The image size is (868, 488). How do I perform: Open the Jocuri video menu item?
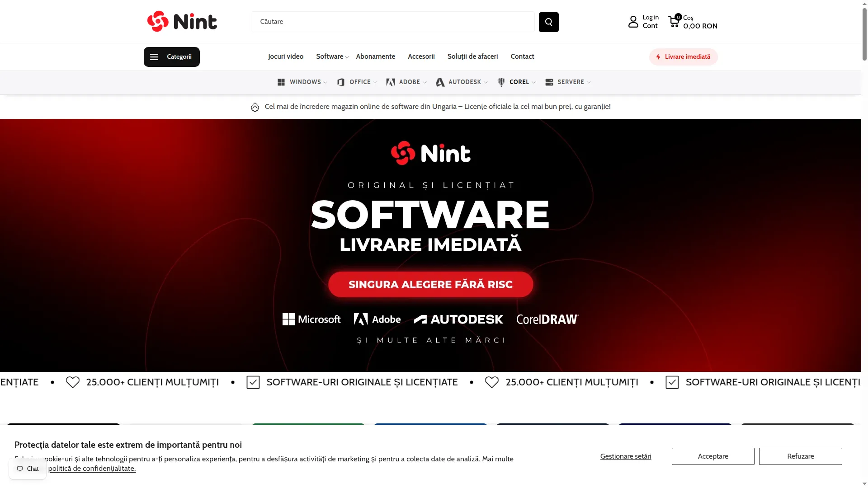click(x=286, y=56)
